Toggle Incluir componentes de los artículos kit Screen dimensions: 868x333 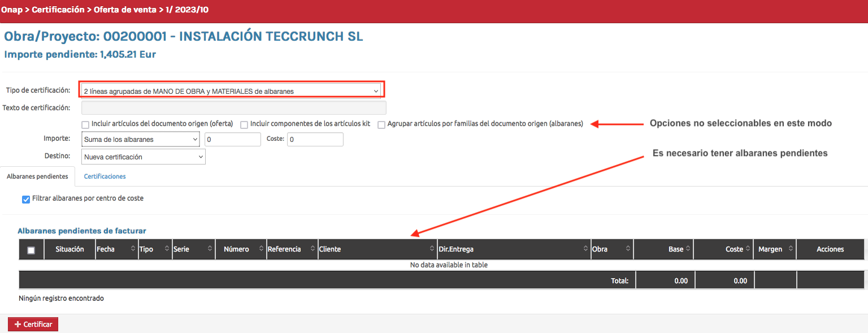(x=244, y=124)
